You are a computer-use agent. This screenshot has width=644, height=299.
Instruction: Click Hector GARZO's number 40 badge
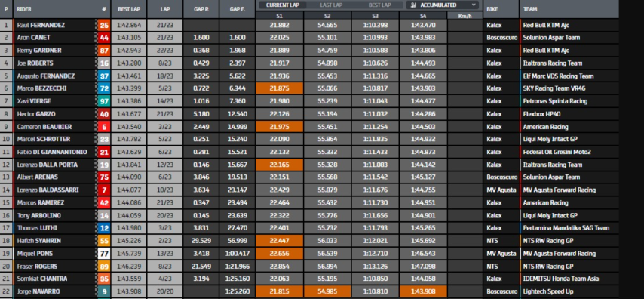[104, 114]
